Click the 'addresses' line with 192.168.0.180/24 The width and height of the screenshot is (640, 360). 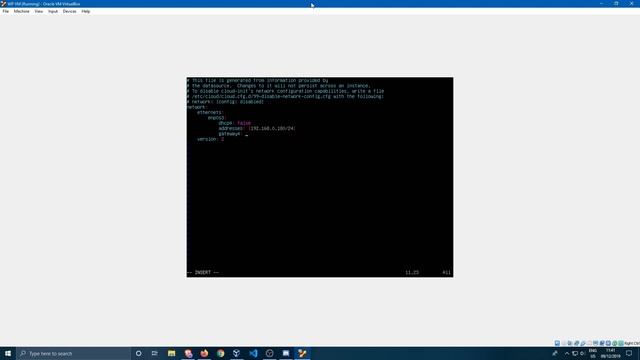(257, 128)
